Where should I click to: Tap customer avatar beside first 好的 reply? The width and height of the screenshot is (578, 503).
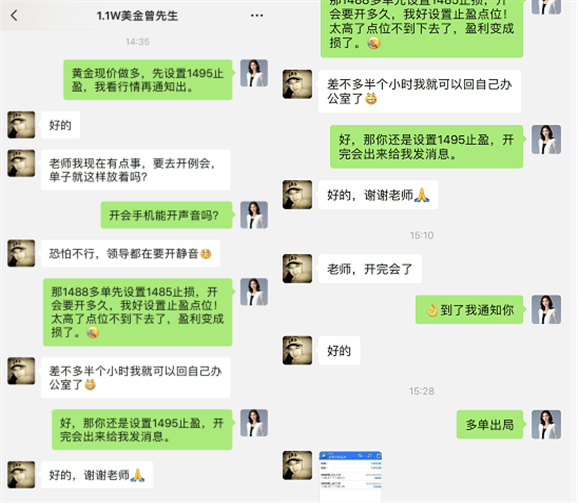pyautogui.click(x=21, y=125)
